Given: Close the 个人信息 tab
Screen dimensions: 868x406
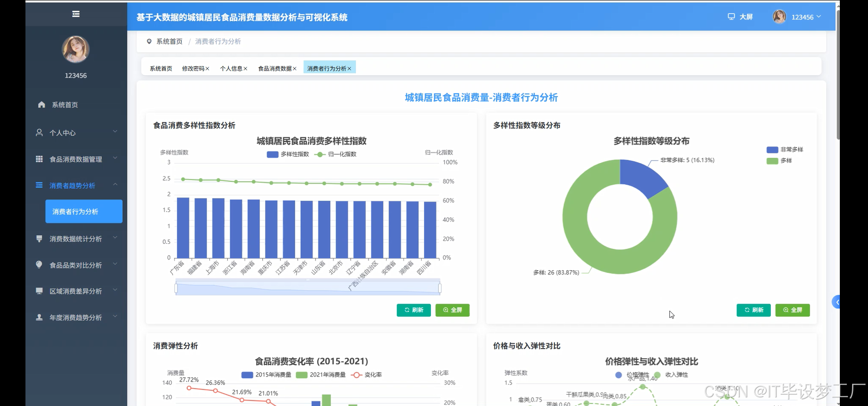Looking at the screenshot, I should 245,69.
